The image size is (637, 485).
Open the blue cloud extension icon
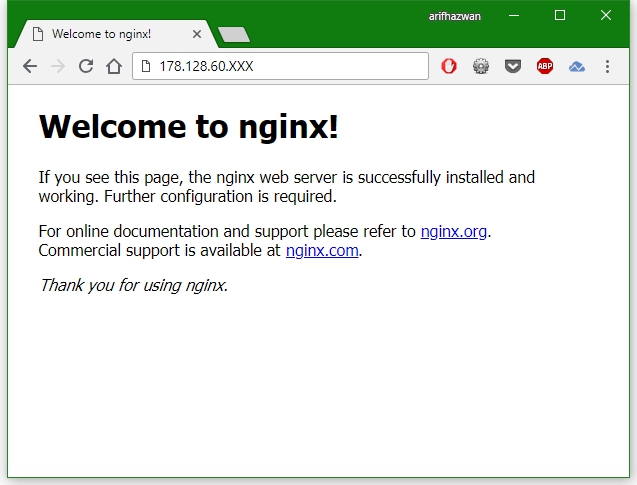[x=576, y=66]
